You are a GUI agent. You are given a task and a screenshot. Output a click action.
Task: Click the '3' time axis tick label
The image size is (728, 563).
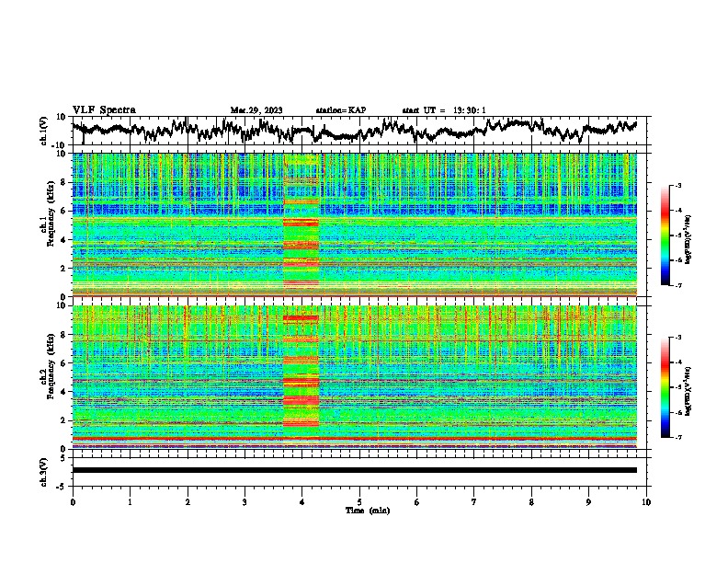(245, 502)
